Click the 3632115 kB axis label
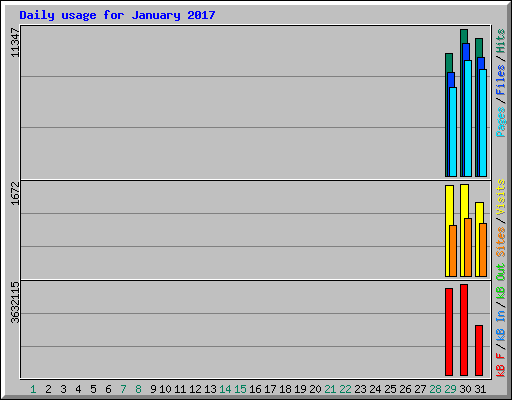 [15, 302]
